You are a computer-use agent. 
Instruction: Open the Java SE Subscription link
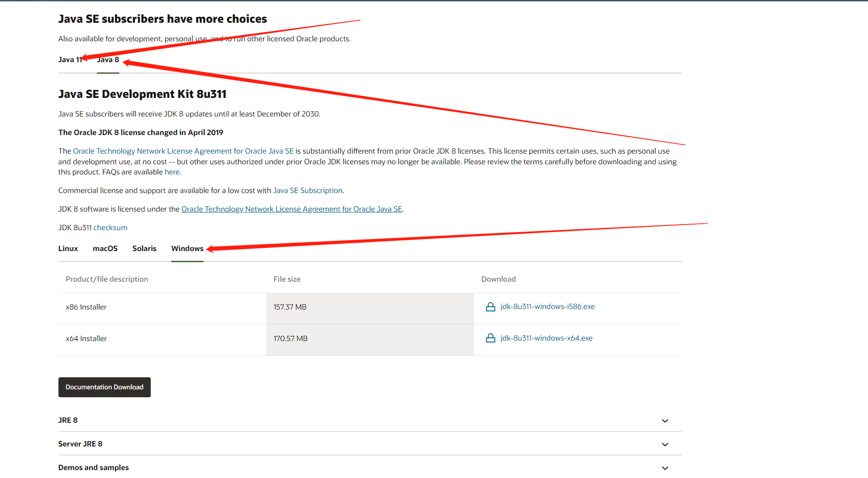(308, 191)
